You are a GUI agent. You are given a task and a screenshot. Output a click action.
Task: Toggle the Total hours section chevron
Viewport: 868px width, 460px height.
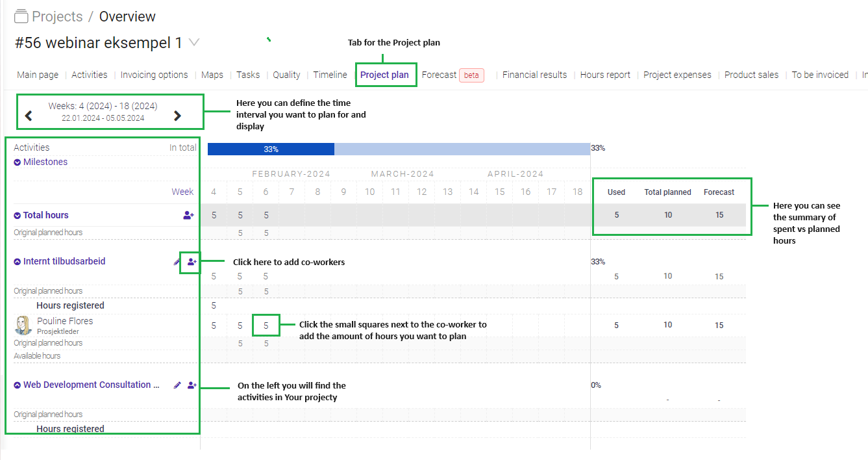tap(18, 215)
